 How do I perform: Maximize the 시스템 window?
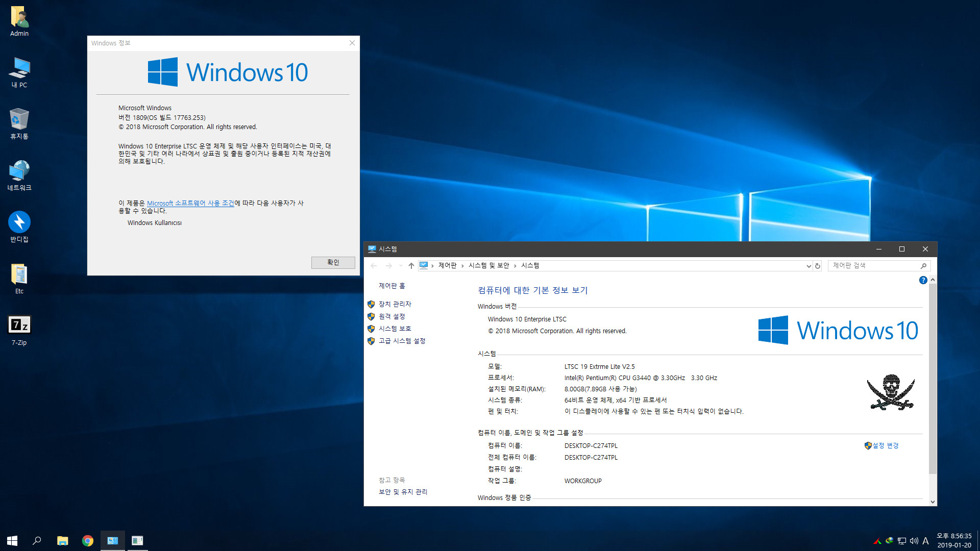pos(902,249)
